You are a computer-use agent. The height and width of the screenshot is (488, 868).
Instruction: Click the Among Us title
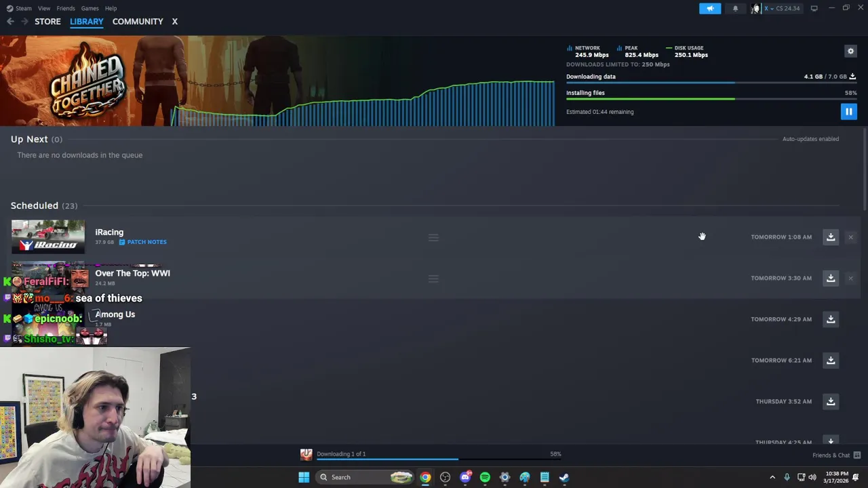115,314
